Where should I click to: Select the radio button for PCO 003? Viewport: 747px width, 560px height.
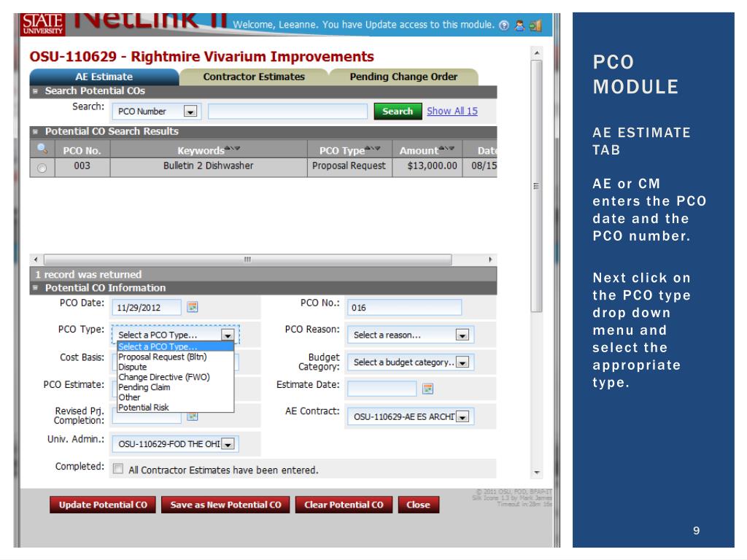(42, 168)
